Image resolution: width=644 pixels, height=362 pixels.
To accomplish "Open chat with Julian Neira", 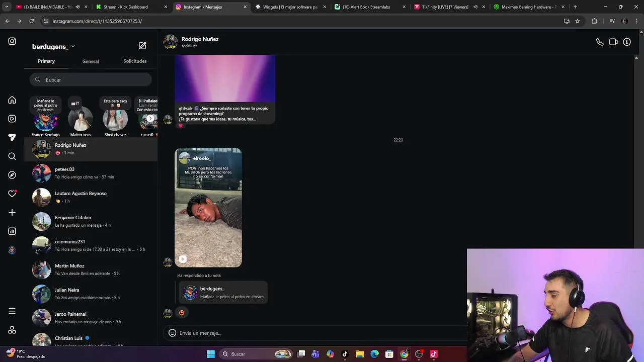I will point(91,294).
